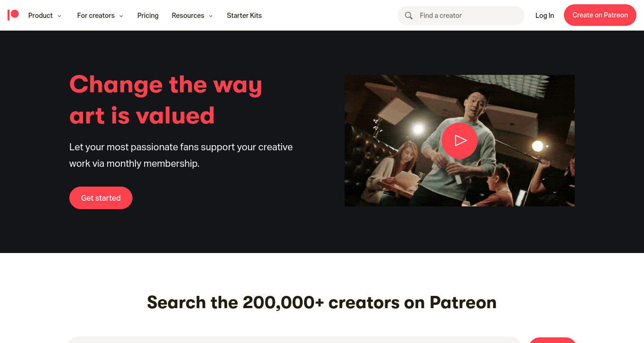
Task: Expand the chevron beside For creators
Action: [x=121, y=16]
